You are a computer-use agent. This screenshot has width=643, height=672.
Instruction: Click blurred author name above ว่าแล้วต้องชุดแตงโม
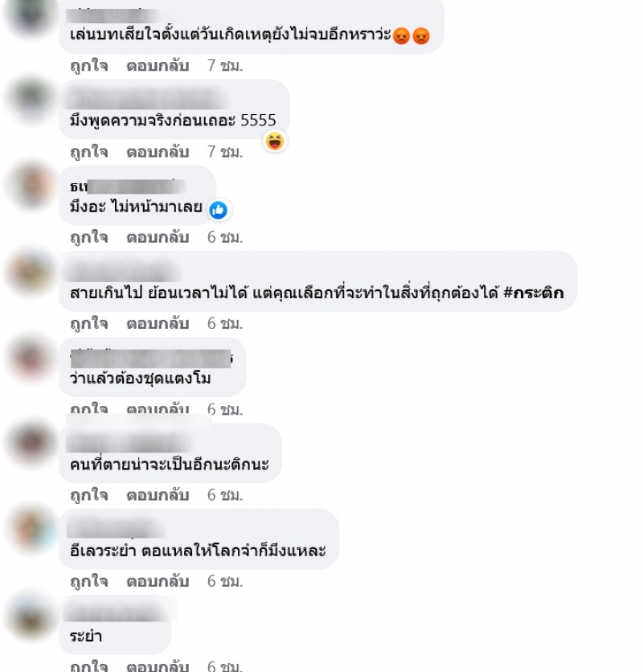[x=151, y=359]
